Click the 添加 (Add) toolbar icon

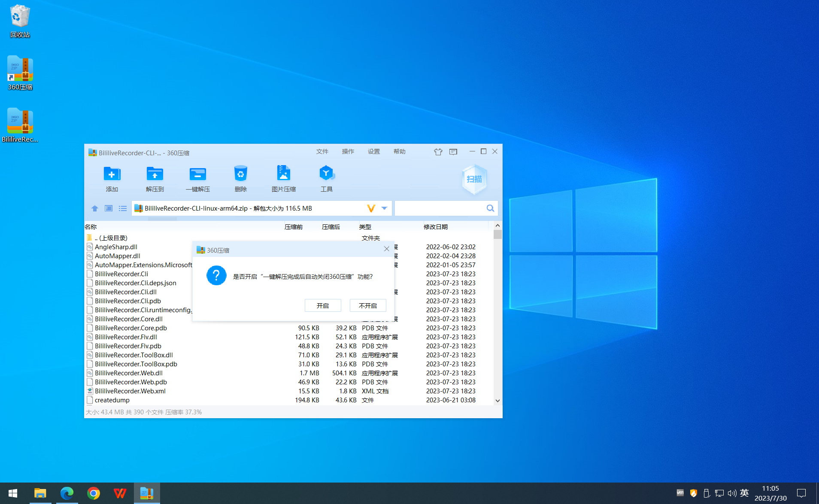(x=112, y=178)
